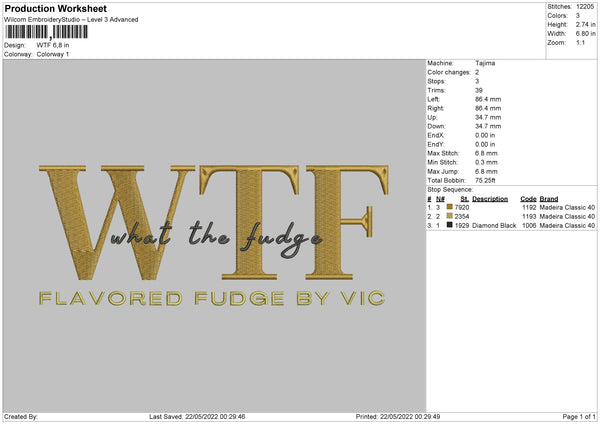
Task: Click the gold swatch for thread 1193
Action: [450, 216]
